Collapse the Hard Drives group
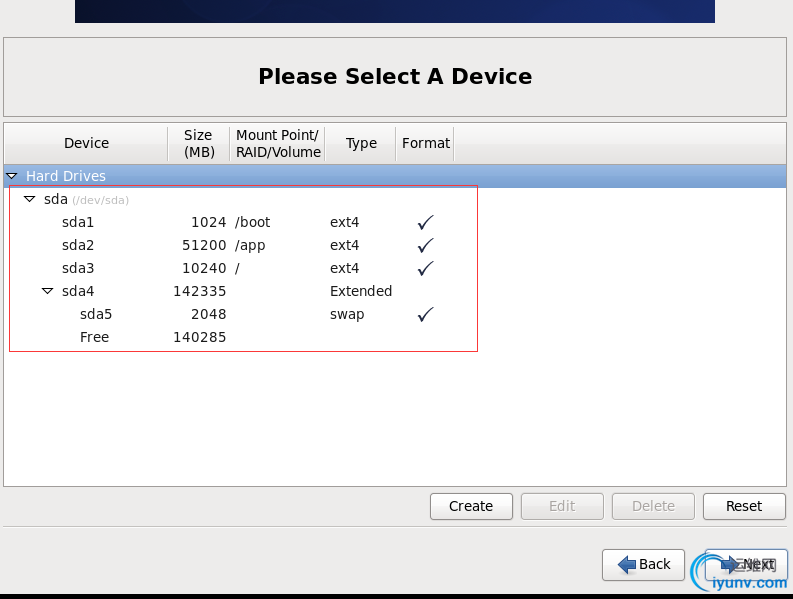This screenshot has height=599, width=793. 12,176
